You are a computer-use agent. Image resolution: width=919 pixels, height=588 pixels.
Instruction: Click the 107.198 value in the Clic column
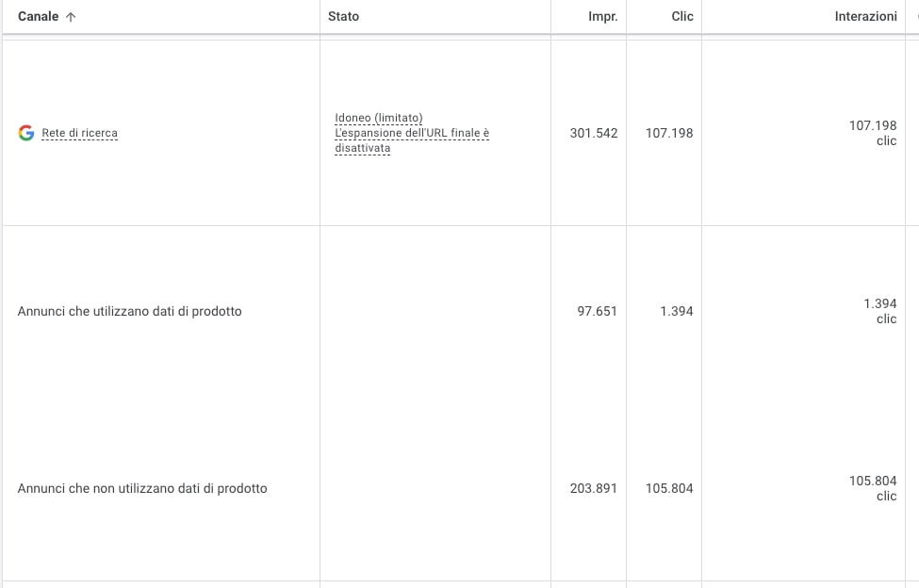tap(669, 133)
